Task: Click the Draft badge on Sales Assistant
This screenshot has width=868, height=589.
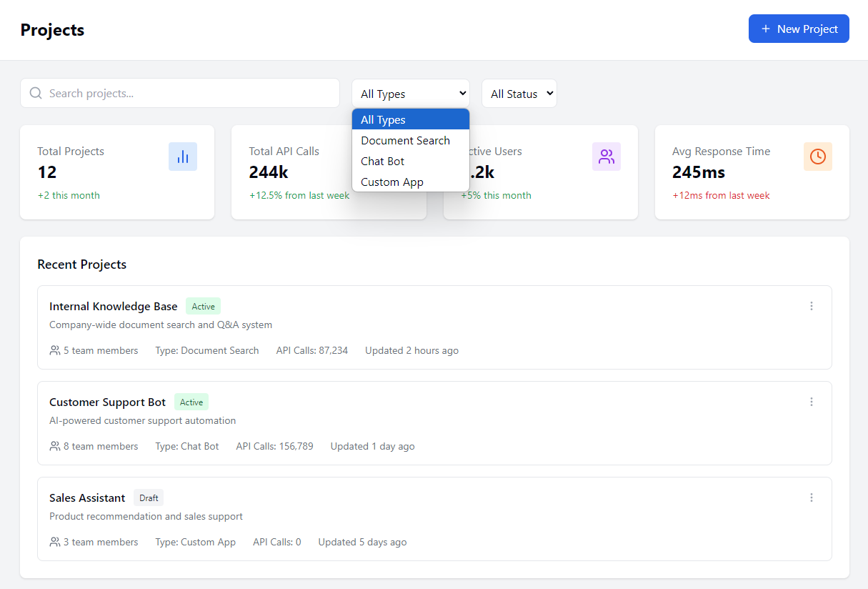Action: point(149,498)
